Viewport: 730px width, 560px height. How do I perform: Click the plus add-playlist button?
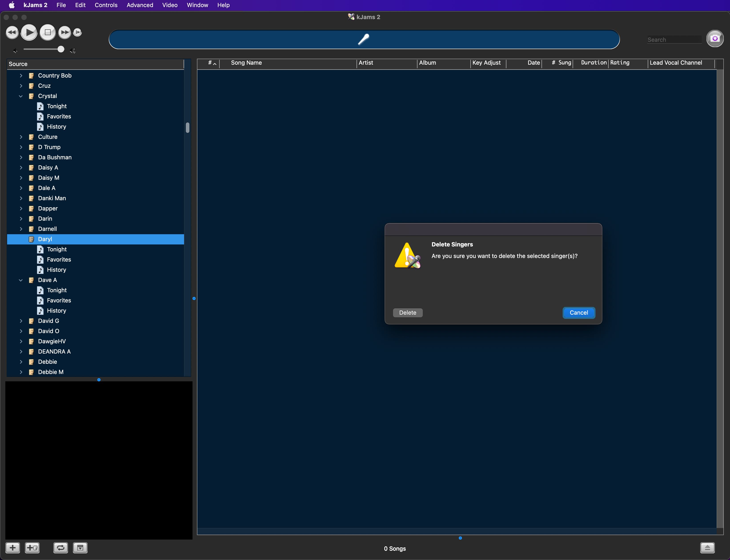click(x=13, y=548)
